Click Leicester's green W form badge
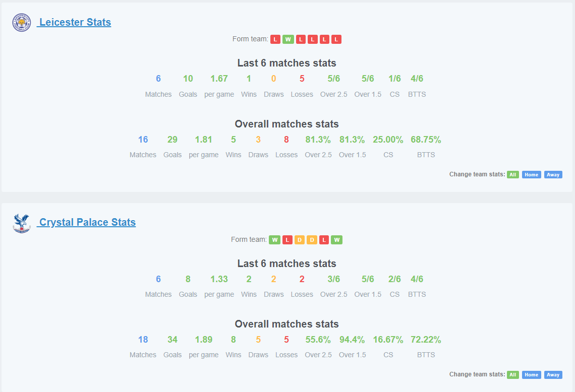Viewport: 575px width, 392px height. pyautogui.click(x=288, y=39)
